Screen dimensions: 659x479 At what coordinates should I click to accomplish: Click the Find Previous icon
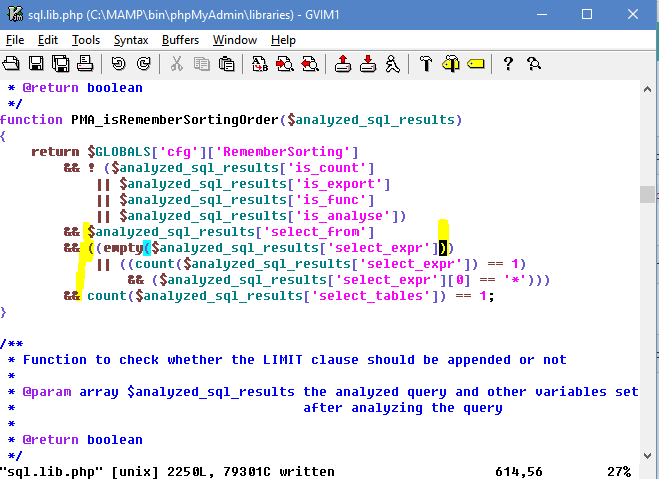(x=310, y=64)
